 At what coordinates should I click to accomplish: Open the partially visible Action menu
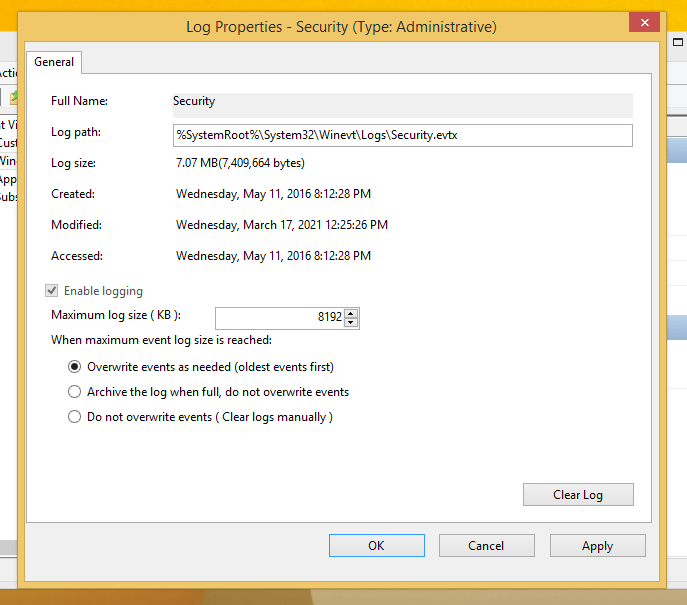pyautogui.click(x=8, y=73)
